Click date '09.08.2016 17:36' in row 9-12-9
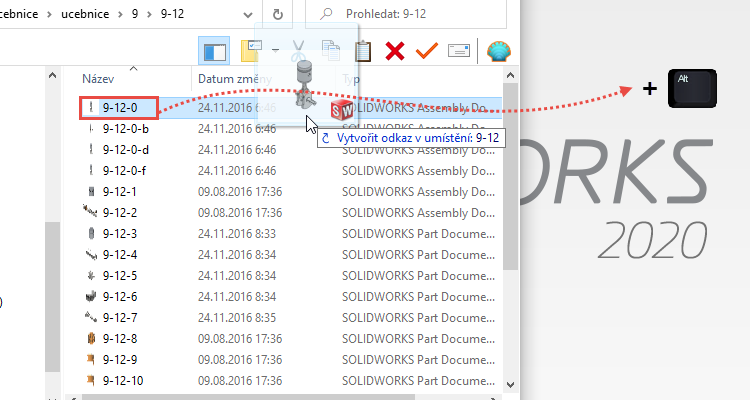Image resolution: width=750 pixels, height=400 pixels. click(240, 360)
